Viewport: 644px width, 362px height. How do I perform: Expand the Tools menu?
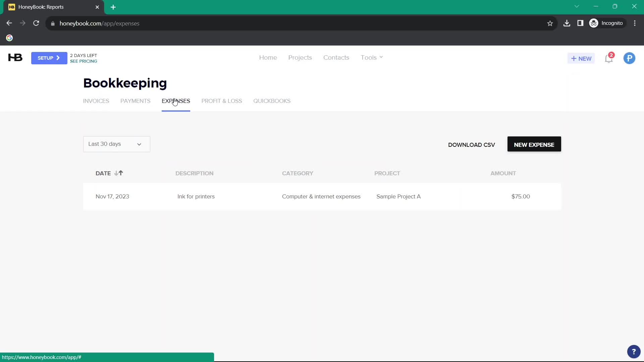[x=372, y=58]
